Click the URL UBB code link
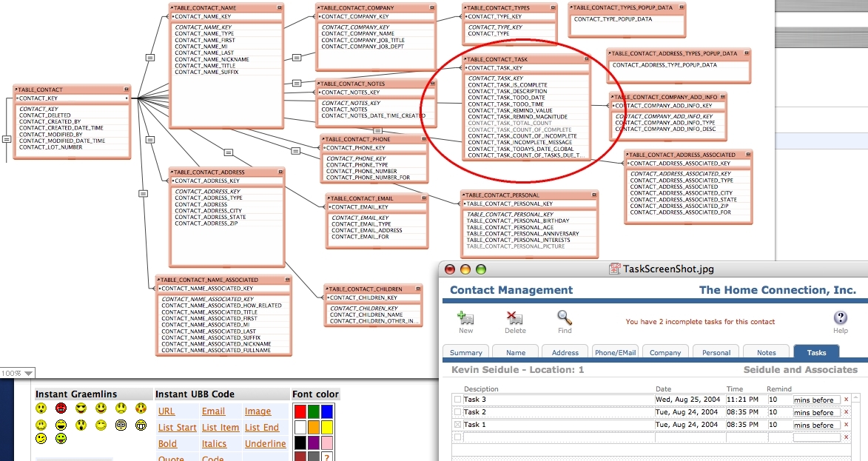 tap(166, 411)
